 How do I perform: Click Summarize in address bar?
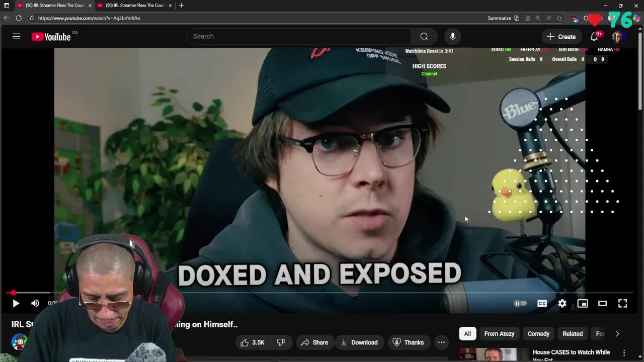click(x=499, y=18)
